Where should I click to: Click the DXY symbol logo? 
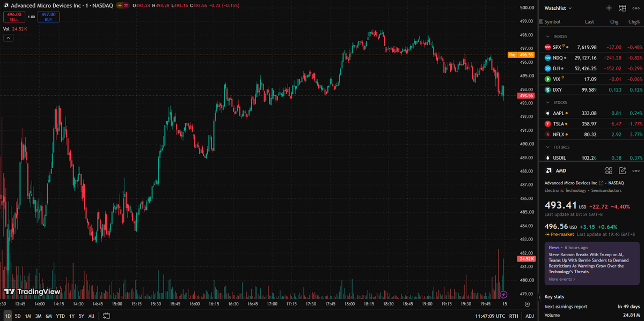547,89
